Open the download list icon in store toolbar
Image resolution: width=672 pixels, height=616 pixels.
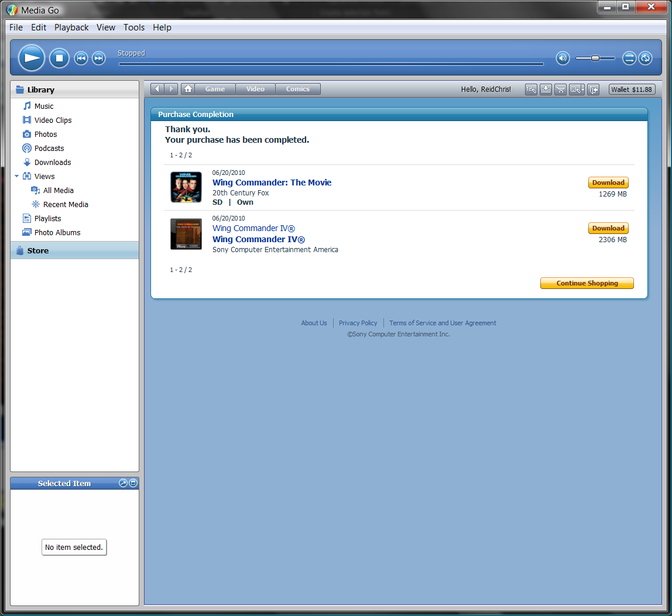(546, 90)
